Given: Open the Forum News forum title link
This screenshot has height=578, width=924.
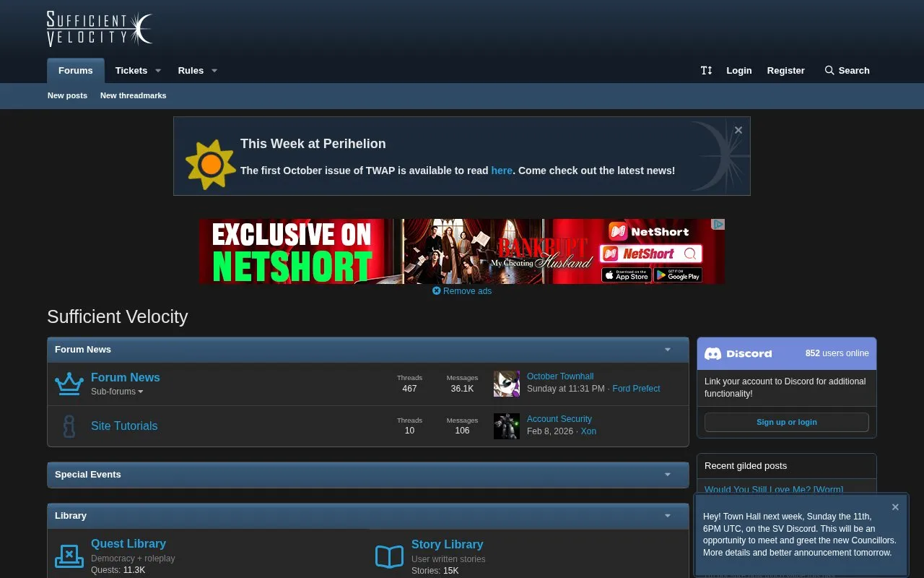Looking at the screenshot, I should click(x=126, y=378).
